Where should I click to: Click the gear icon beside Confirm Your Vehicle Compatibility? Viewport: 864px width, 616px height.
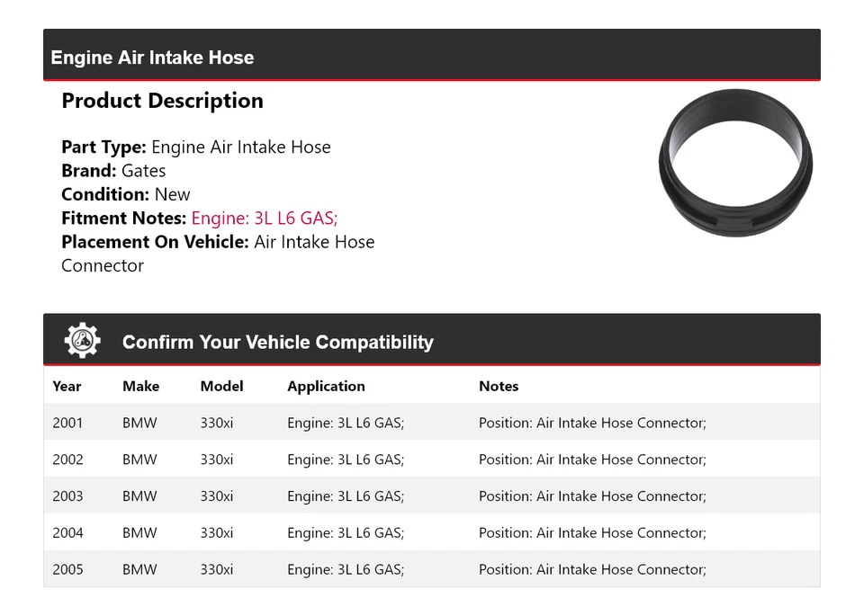(x=83, y=341)
